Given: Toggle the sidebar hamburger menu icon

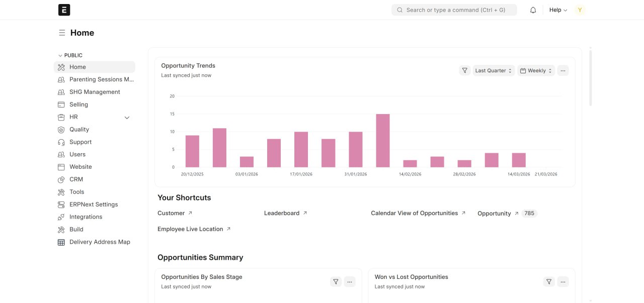Looking at the screenshot, I should tap(62, 33).
